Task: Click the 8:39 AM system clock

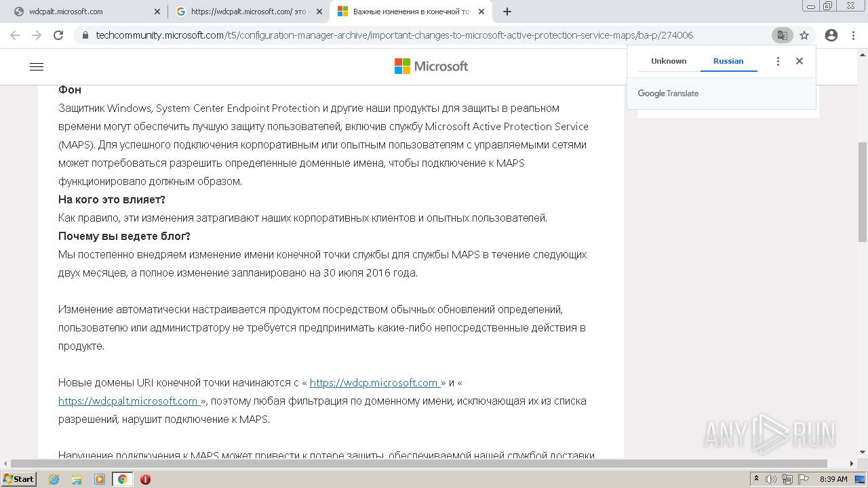Action: pyautogui.click(x=833, y=479)
